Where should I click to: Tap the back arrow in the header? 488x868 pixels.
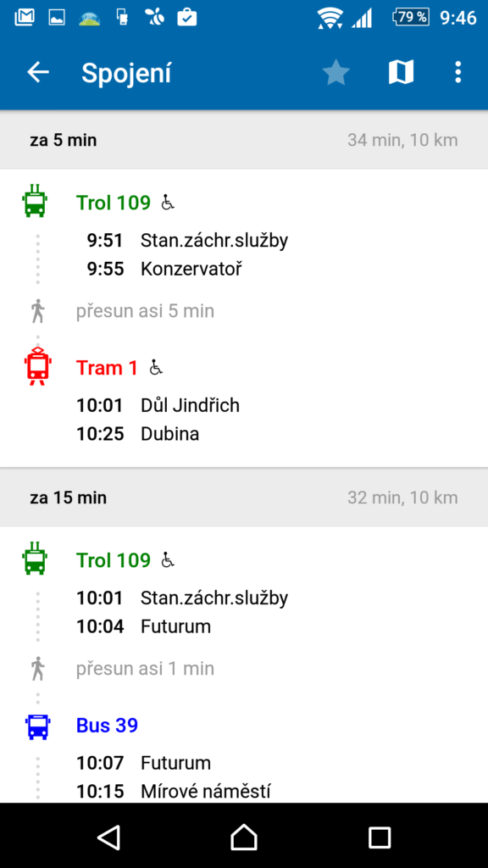[x=38, y=73]
